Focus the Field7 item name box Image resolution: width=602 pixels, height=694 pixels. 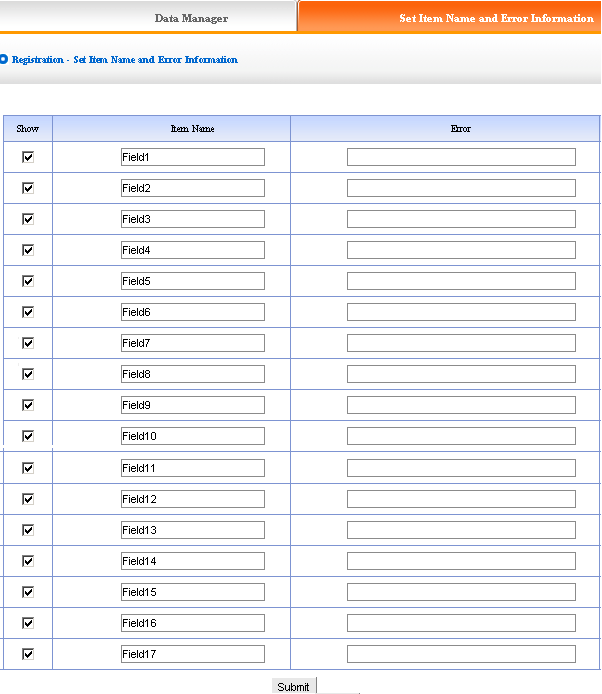(x=193, y=343)
